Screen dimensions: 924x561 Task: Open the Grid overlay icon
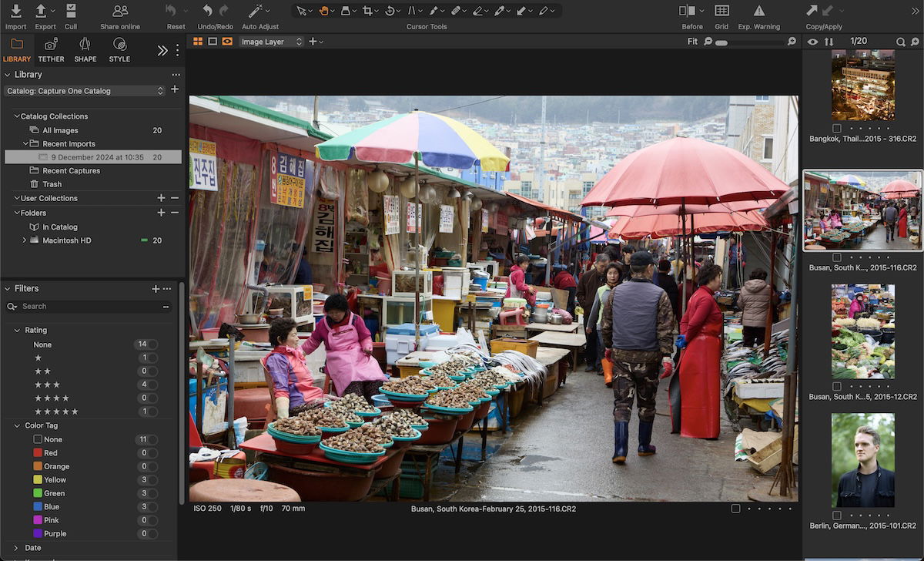click(721, 11)
